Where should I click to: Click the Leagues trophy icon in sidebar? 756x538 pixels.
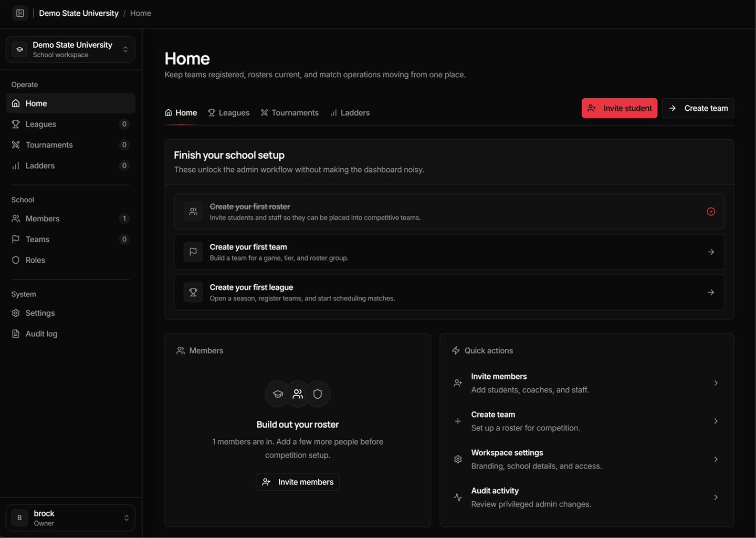point(16,124)
